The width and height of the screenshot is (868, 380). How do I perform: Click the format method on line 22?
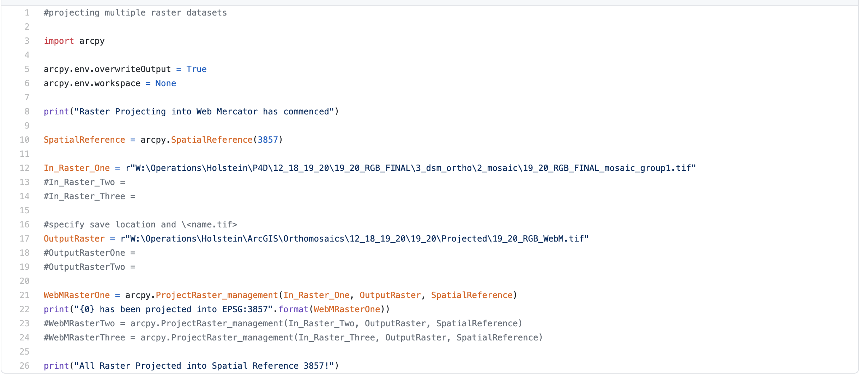tap(293, 309)
